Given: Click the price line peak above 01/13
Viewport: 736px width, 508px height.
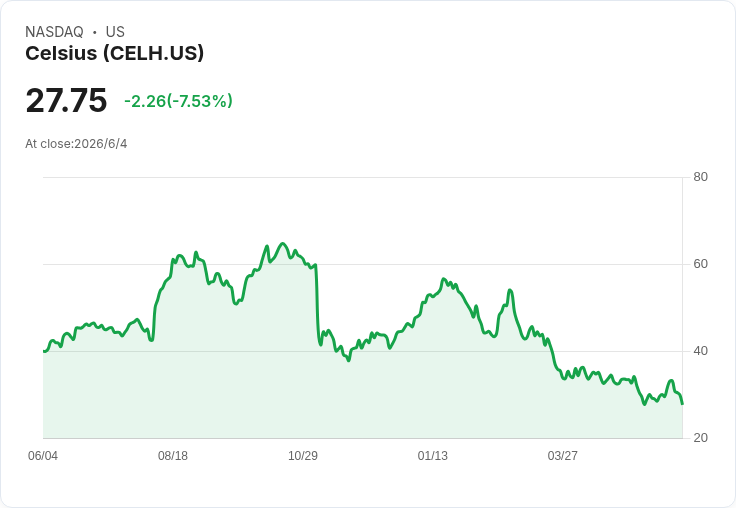Looking at the screenshot, I should (x=443, y=279).
